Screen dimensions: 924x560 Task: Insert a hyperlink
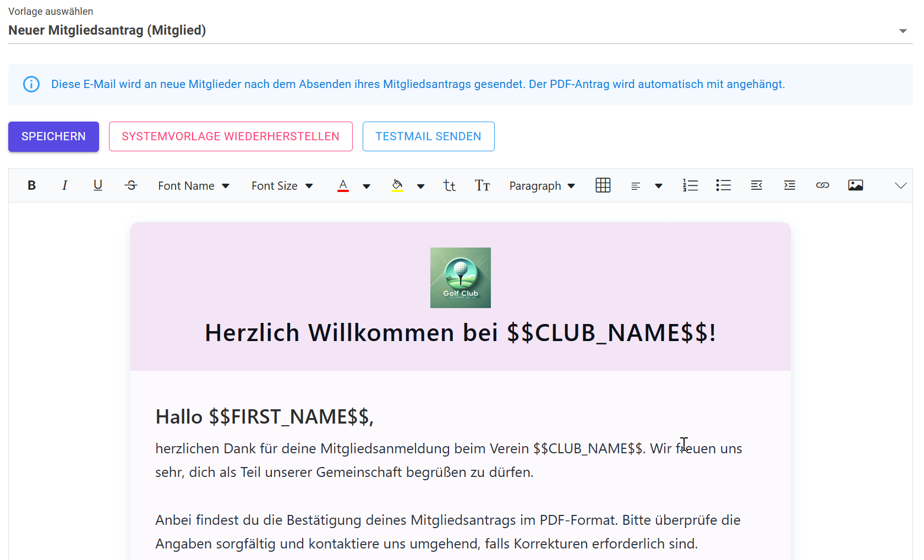click(823, 185)
